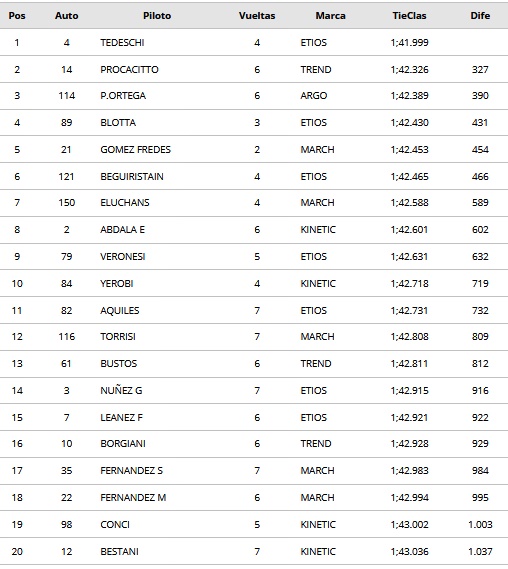The height and width of the screenshot is (569, 508).
Task: Click the time 1;42.601 for ABDALA E
Action: point(409,230)
